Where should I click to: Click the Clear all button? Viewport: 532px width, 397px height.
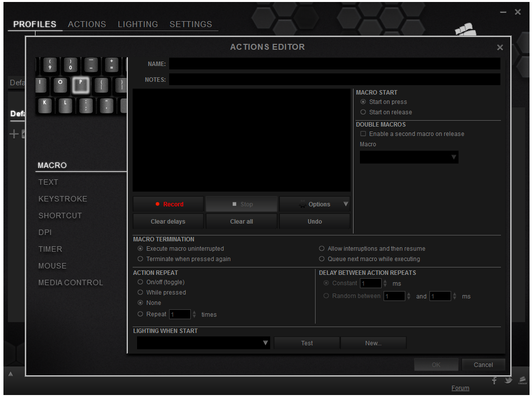coord(241,222)
